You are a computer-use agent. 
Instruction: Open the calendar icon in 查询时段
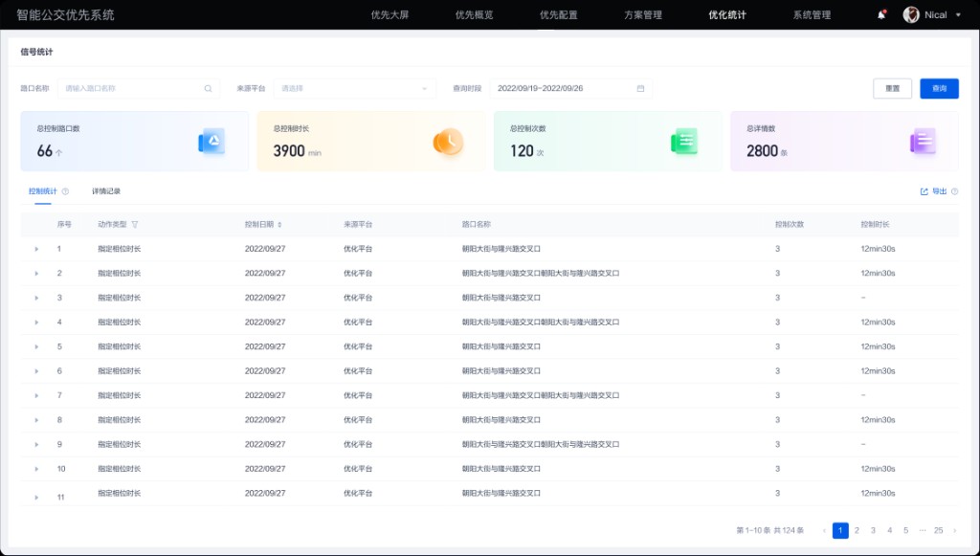click(640, 87)
